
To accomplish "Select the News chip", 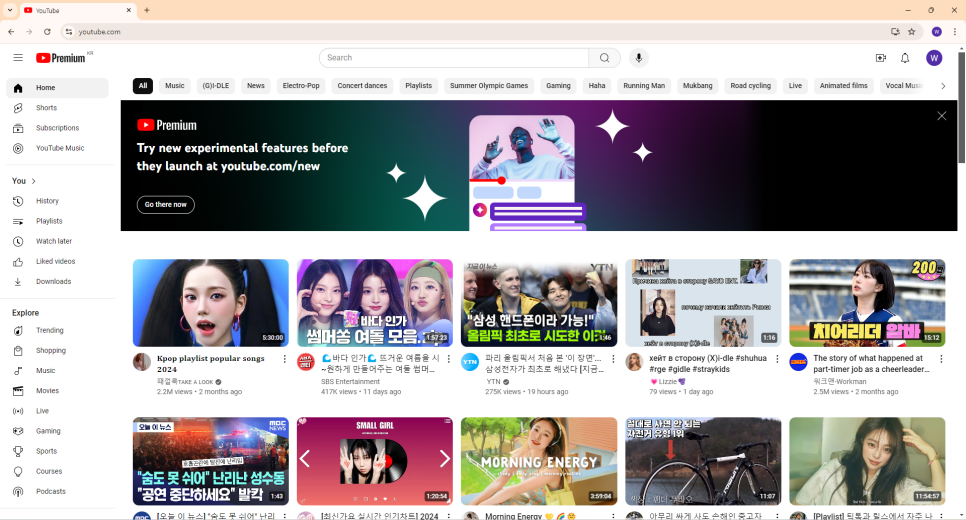I will tap(256, 86).
